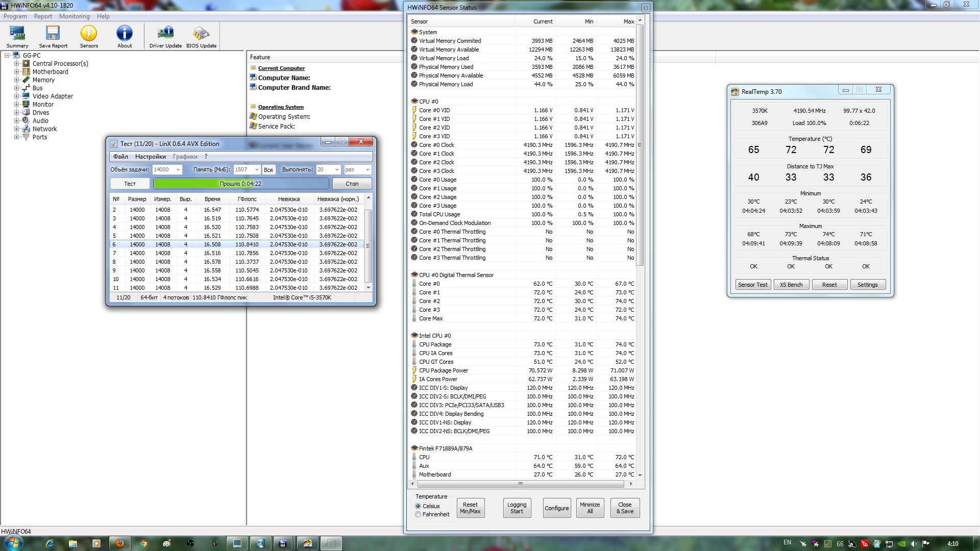Open Internet Explorer from the taskbar
Viewport: 980px width, 551px height.
coord(50,543)
